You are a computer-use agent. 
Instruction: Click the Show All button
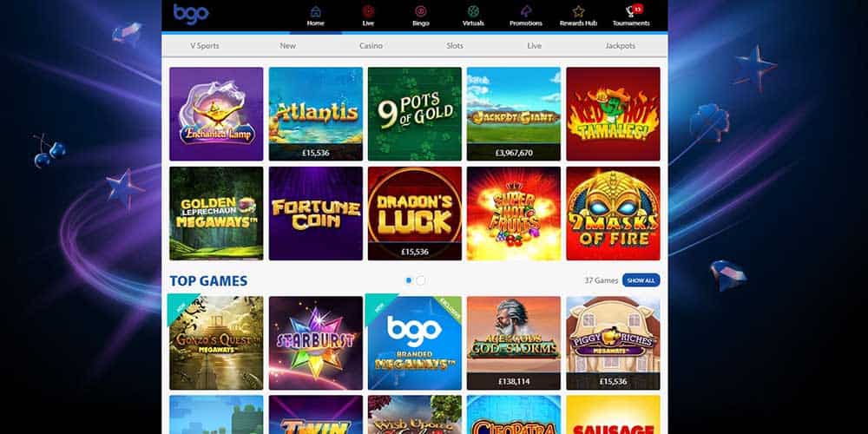click(x=641, y=280)
